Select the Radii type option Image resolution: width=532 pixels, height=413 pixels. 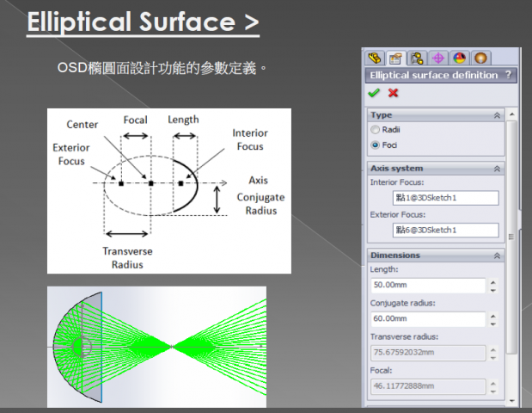[x=375, y=130]
